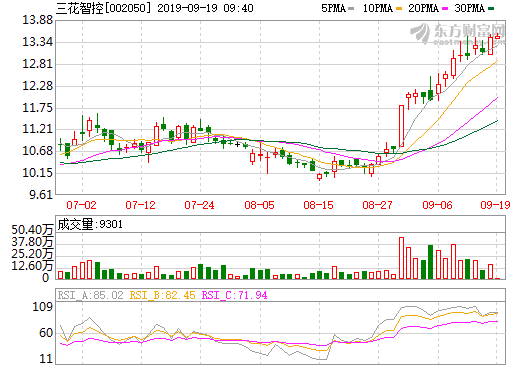Viewport: 520px width, 365px height.
Task: Click the 9.61 price axis label
Action: click(41, 195)
